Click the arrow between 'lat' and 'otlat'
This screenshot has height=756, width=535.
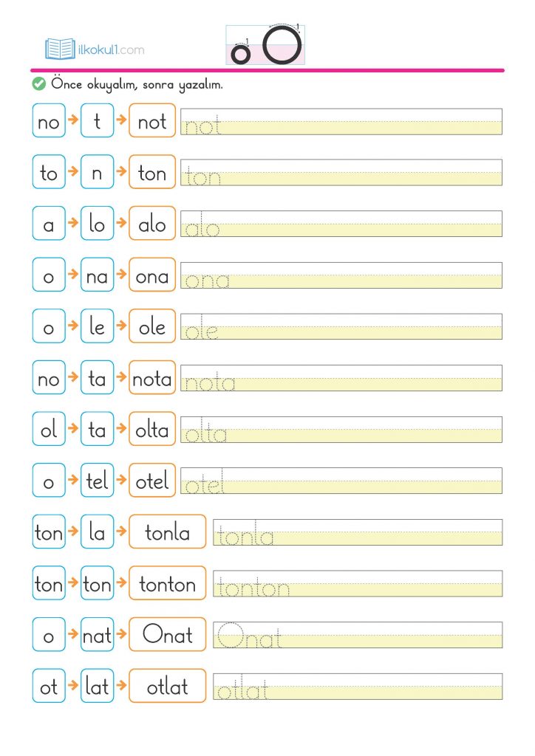tap(121, 685)
